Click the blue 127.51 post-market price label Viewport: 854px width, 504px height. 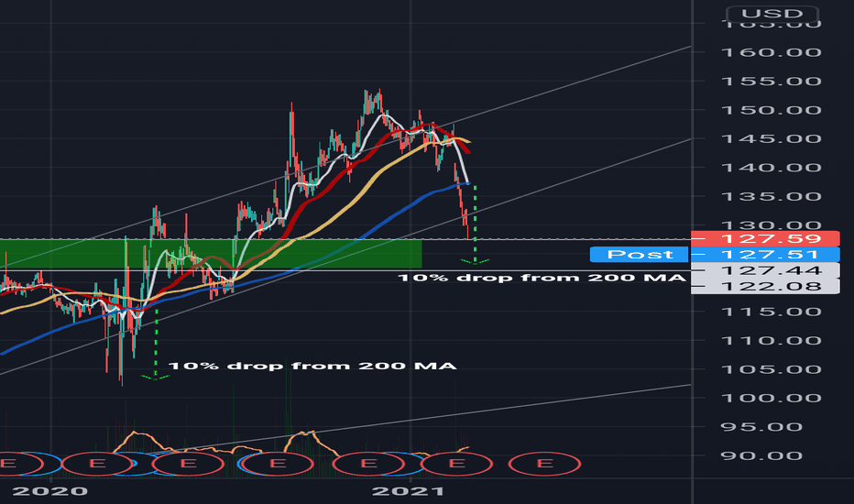coord(765,255)
